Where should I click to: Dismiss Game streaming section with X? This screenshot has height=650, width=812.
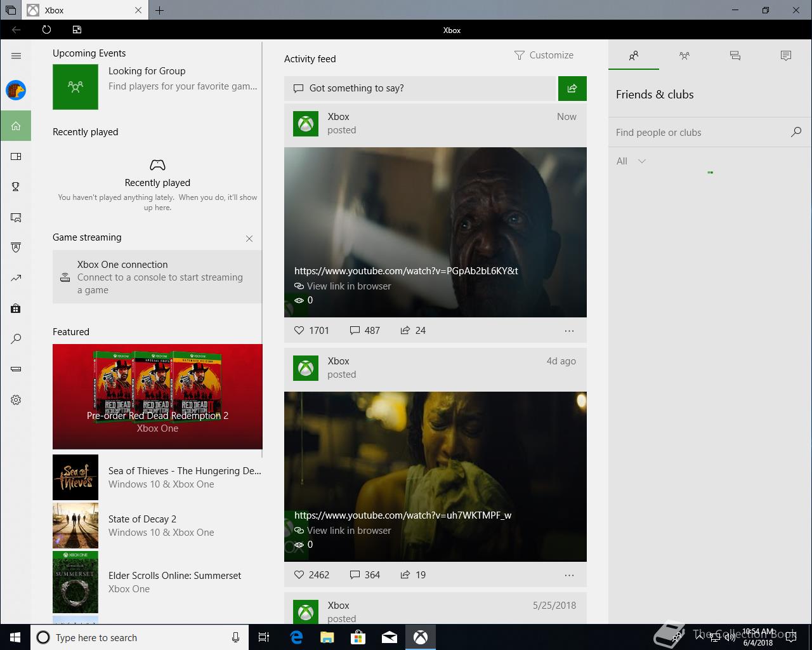click(x=249, y=239)
